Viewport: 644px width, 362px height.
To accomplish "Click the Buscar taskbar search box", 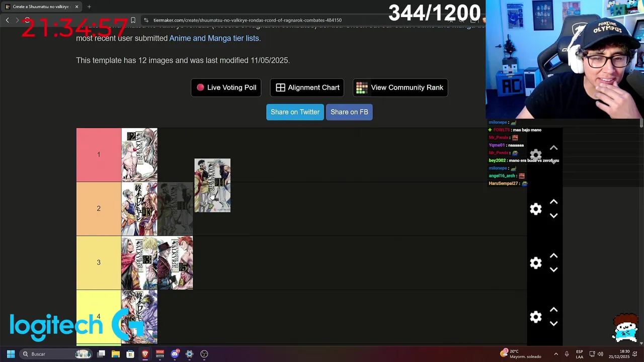I will coord(55,354).
